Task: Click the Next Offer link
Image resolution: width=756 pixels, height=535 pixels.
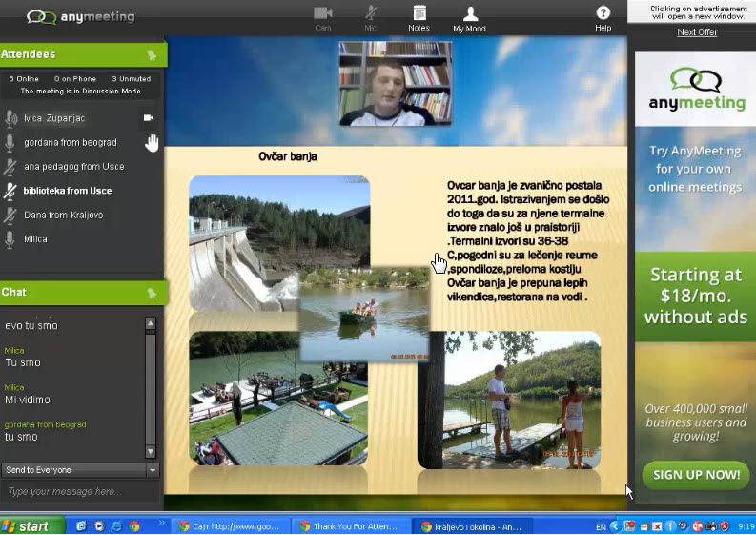Action: [x=697, y=32]
